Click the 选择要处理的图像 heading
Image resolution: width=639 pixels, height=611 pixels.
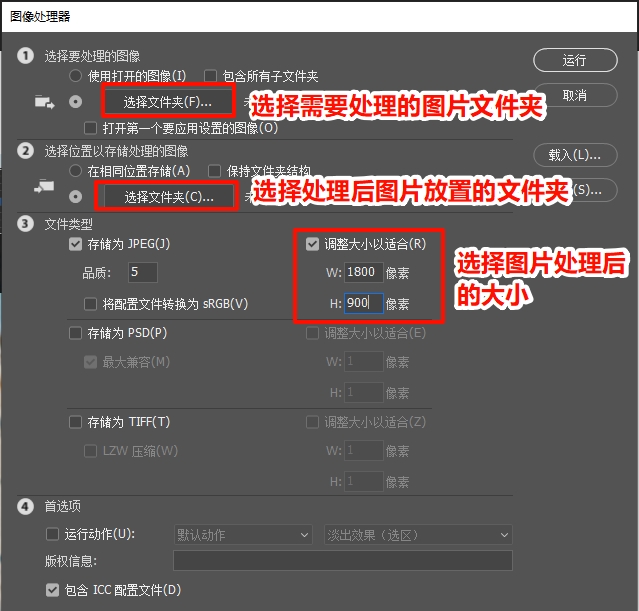(92, 56)
